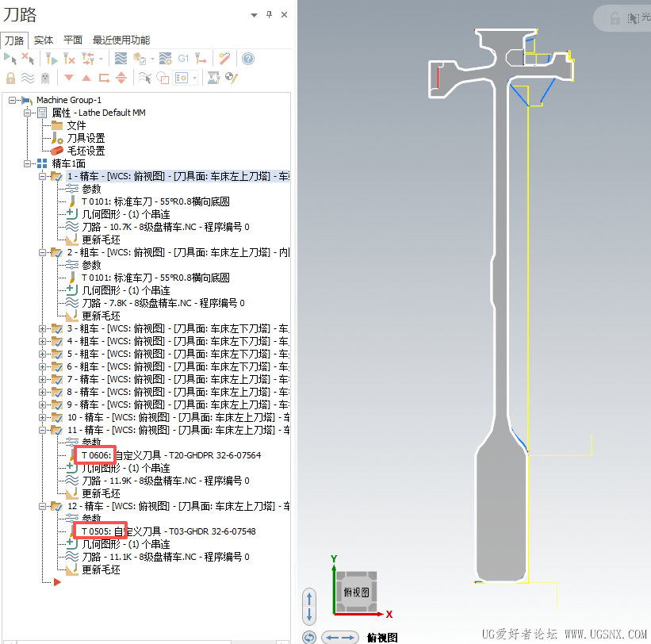The width and height of the screenshot is (651, 644).
Task: Expand operation 7 精车 node
Action: [42, 380]
